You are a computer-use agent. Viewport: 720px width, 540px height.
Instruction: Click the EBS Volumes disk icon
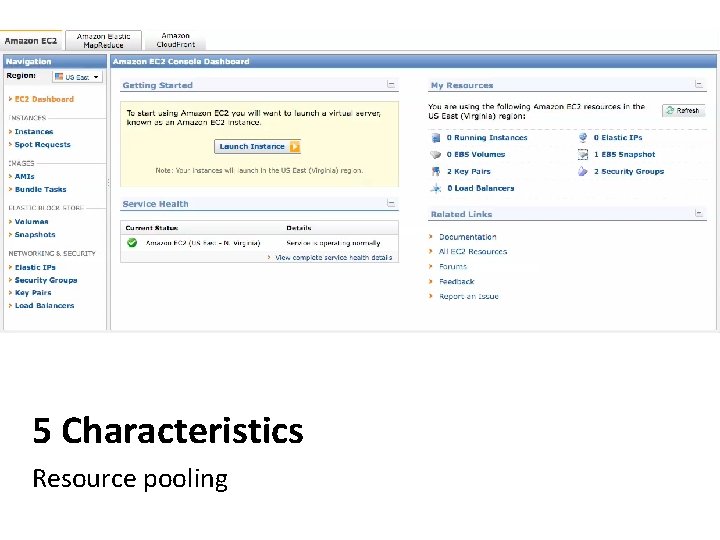(435, 155)
